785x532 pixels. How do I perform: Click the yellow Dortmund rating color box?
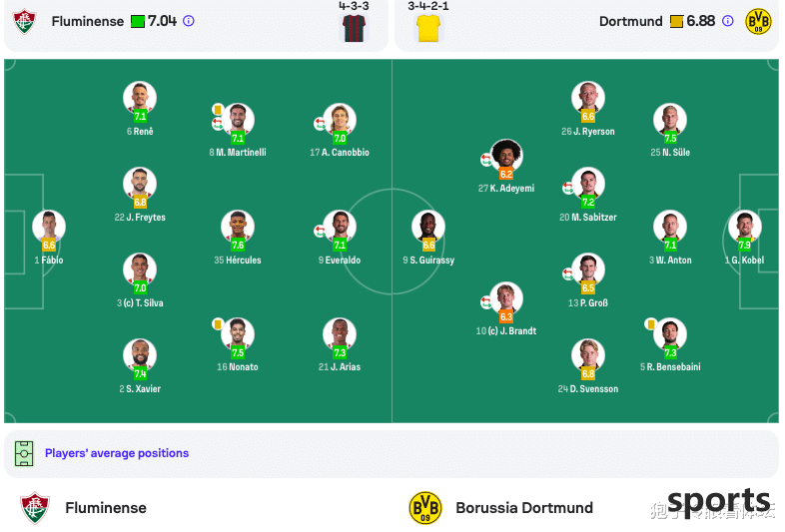676,22
